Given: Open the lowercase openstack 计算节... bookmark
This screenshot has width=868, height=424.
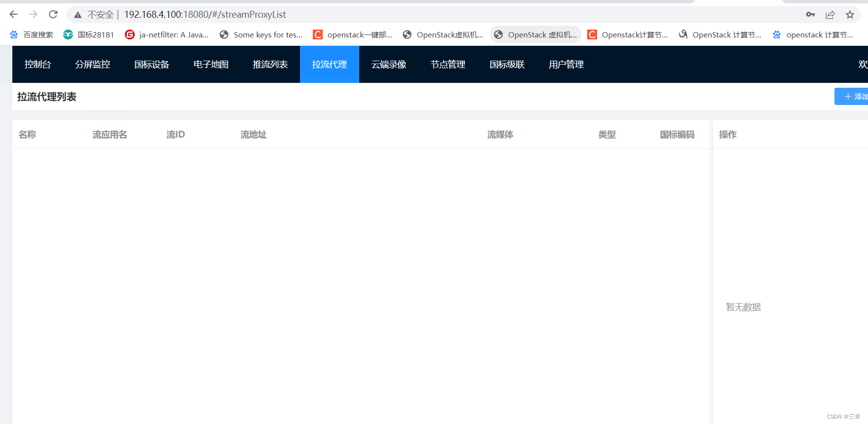Looking at the screenshot, I should click(x=813, y=35).
